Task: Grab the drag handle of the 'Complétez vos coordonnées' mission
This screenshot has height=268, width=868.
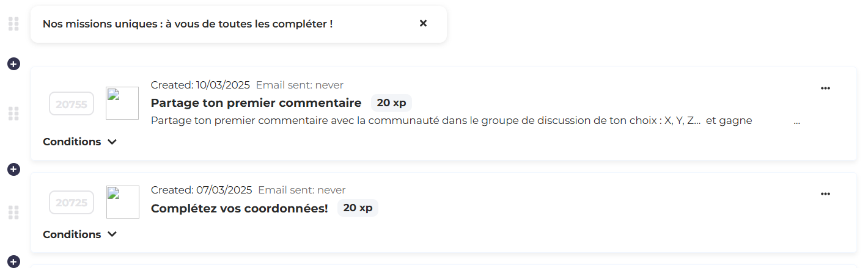Action: coord(13,212)
